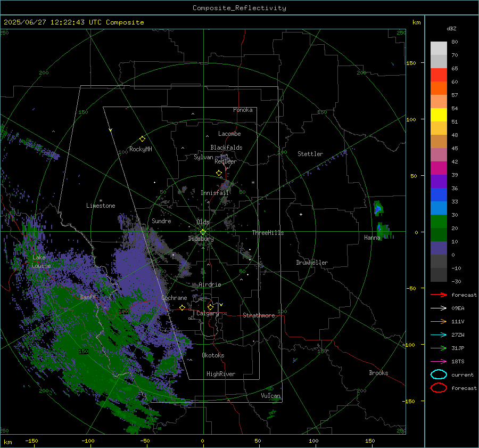Click the Lacombe city label
The image size is (479, 448).
coord(229,134)
